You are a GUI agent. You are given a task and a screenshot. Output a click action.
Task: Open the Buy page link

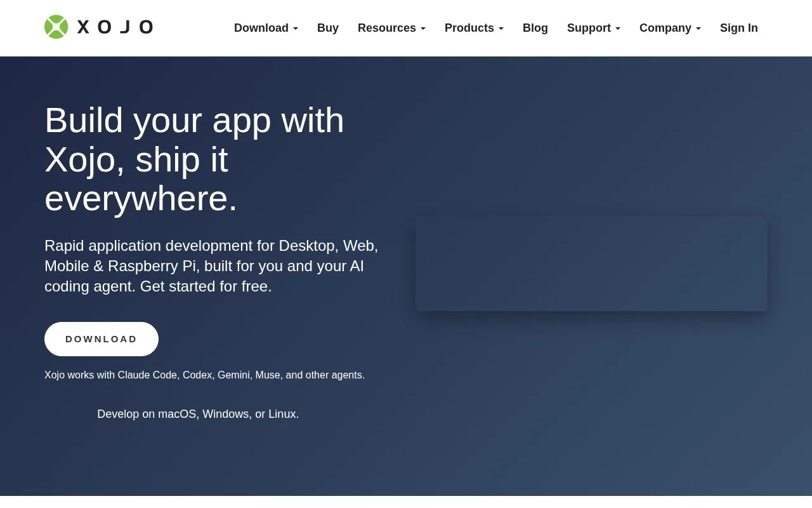click(x=328, y=28)
